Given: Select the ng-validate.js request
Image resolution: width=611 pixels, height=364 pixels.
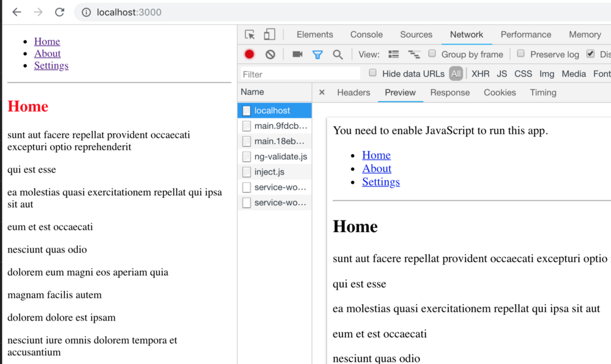Looking at the screenshot, I should pos(280,156).
